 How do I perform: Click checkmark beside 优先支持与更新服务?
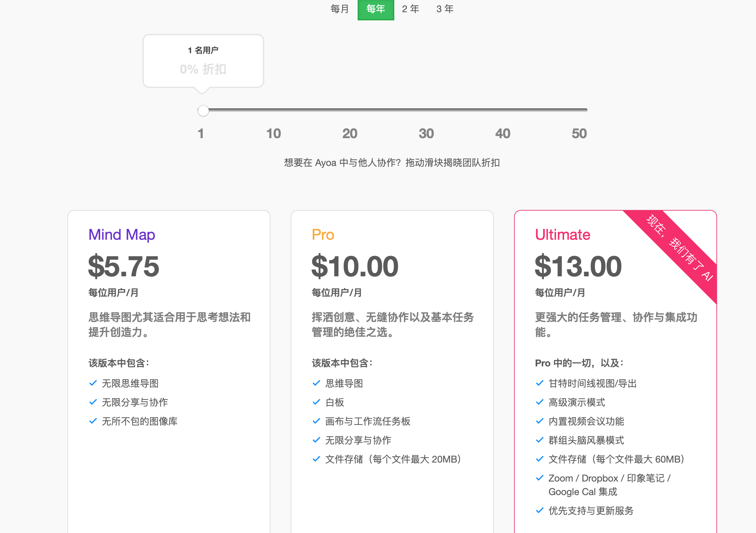pyautogui.click(x=540, y=511)
